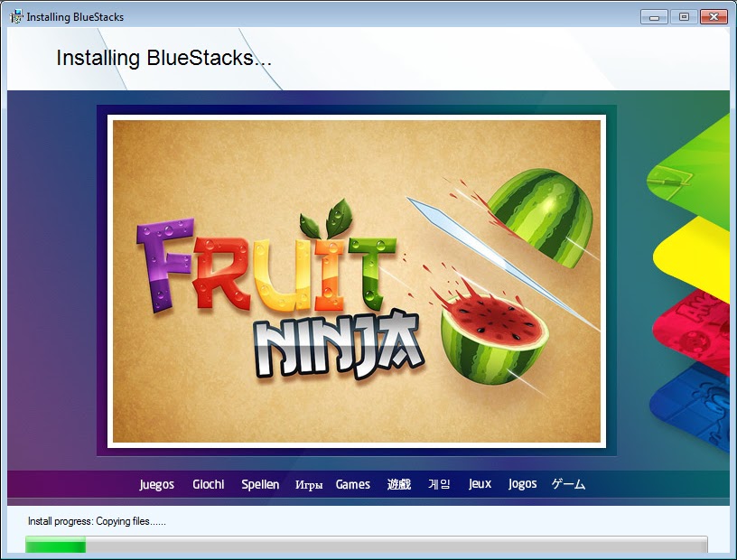Click the 'Juegos' label
Viewport: 737px width, 560px height.
click(x=156, y=484)
